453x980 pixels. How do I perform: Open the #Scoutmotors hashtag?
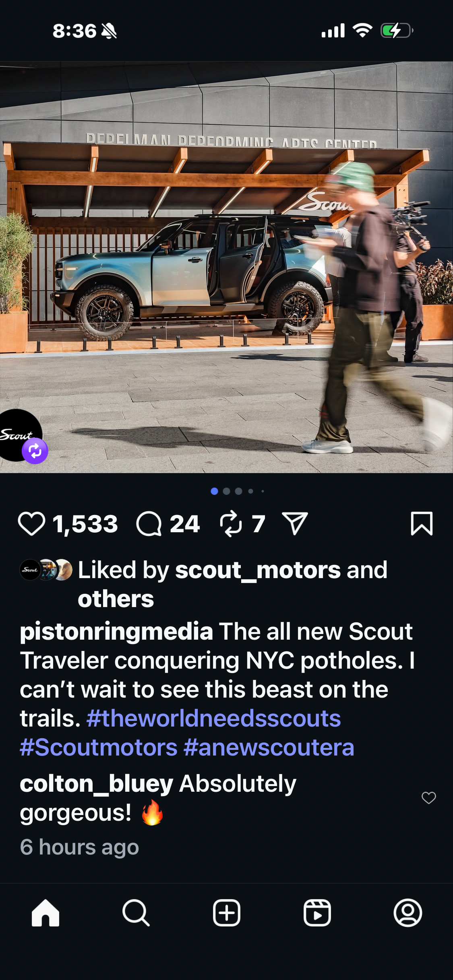99,747
